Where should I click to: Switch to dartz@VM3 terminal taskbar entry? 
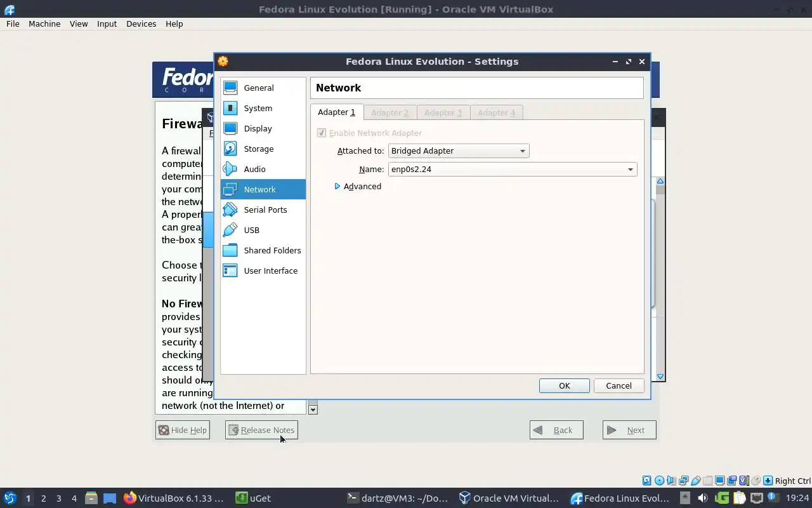tap(398, 498)
